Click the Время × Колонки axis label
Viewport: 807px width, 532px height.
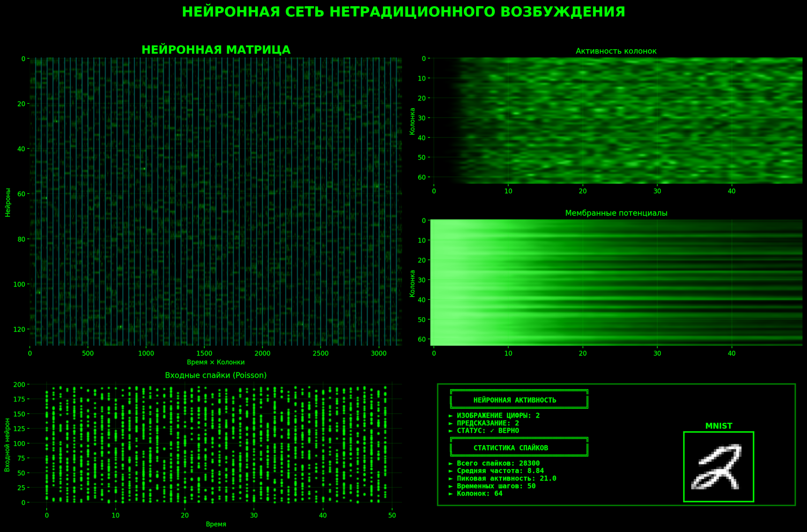coord(216,362)
